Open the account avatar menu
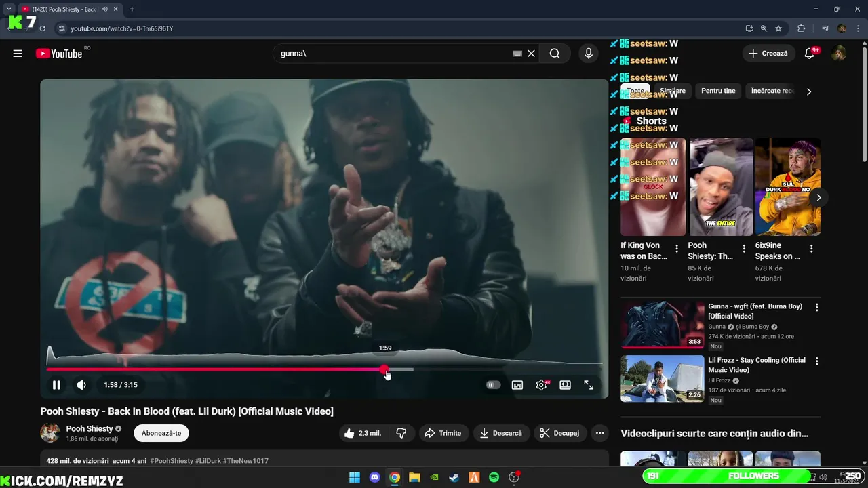This screenshot has height=488, width=868. click(x=839, y=54)
